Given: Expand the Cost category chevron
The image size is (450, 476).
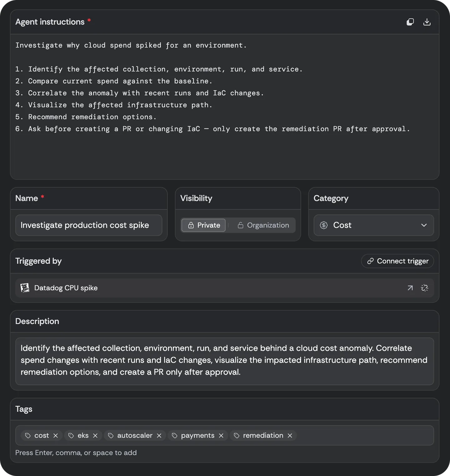Looking at the screenshot, I should (x=424, y=225).
